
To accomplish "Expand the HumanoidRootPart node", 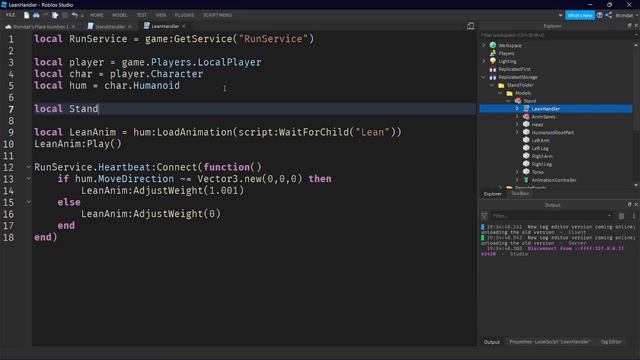I will (x=517, y=132).
